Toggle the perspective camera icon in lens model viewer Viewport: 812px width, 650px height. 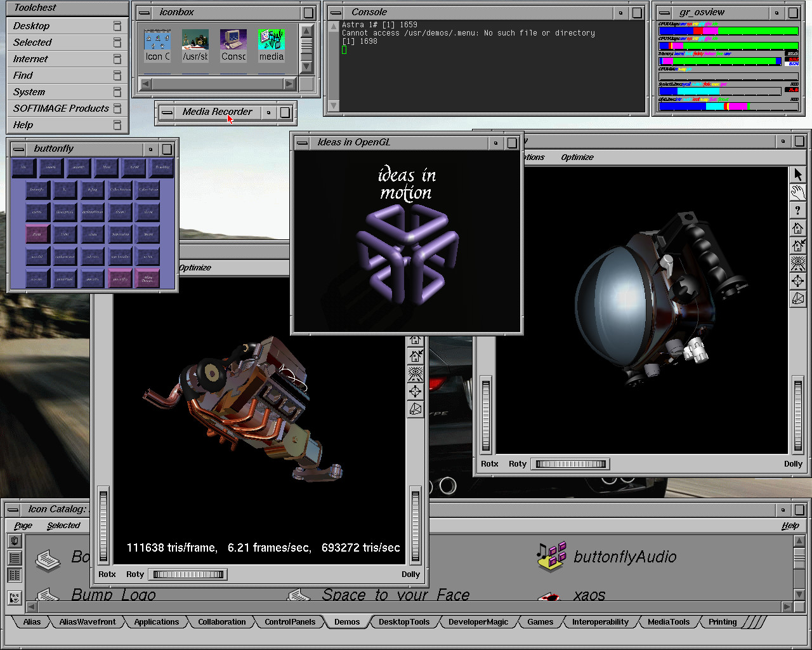coord(798,299)
